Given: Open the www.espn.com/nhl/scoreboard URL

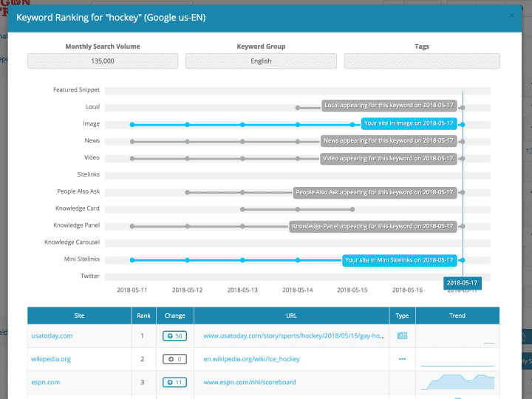Looking at the screenshot, I should (x=249, y=383).
